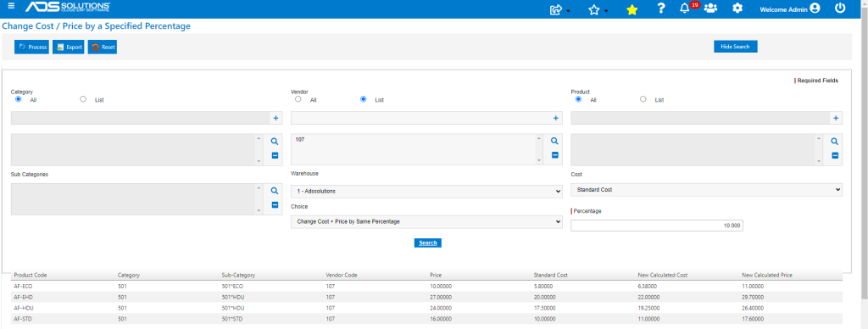Open the Warehouse dropdown
Viewport: 868px width, 329px height.
click(x=426, y=191)
